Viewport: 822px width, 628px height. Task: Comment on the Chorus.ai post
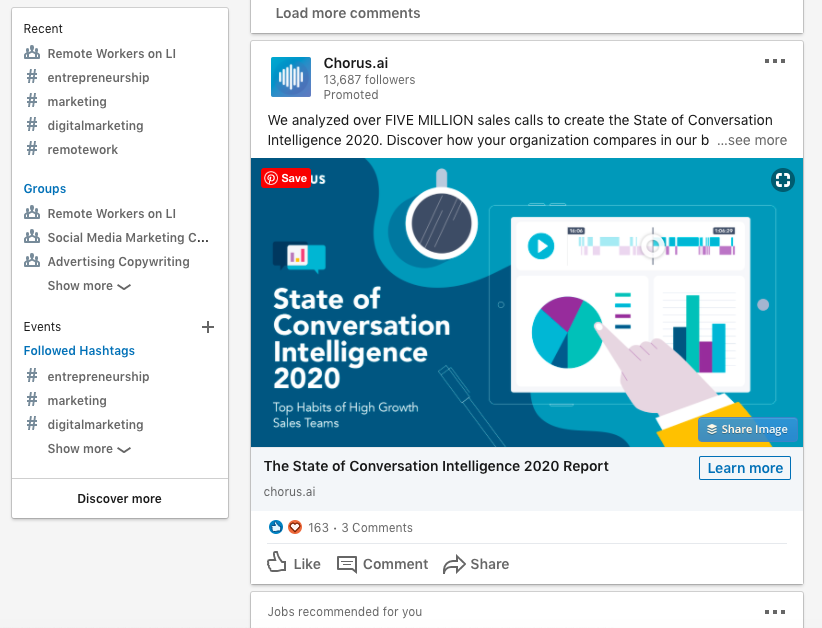click(383, 564)
